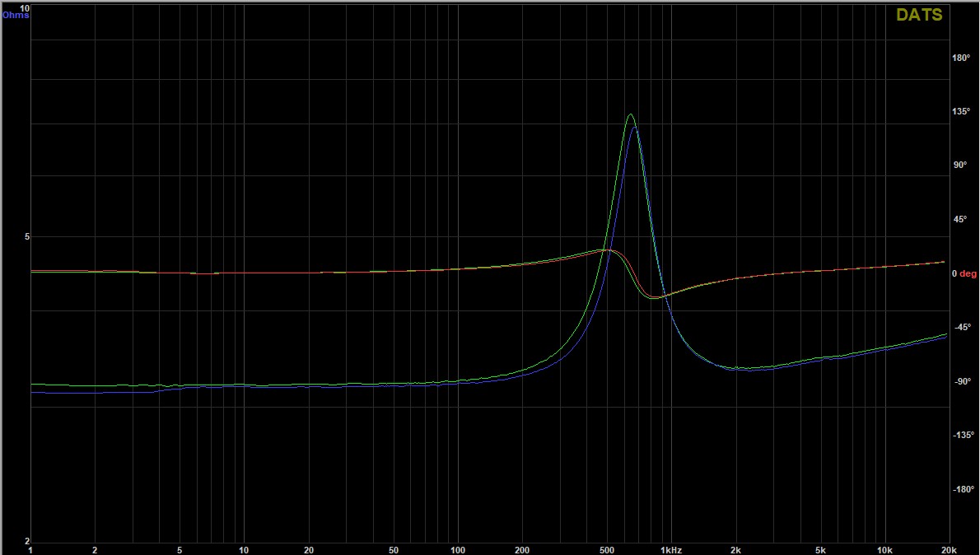The image size is (980, 555).
Task: Select the 100 Hz frequency axis label
Action: (x=458, y=549)
